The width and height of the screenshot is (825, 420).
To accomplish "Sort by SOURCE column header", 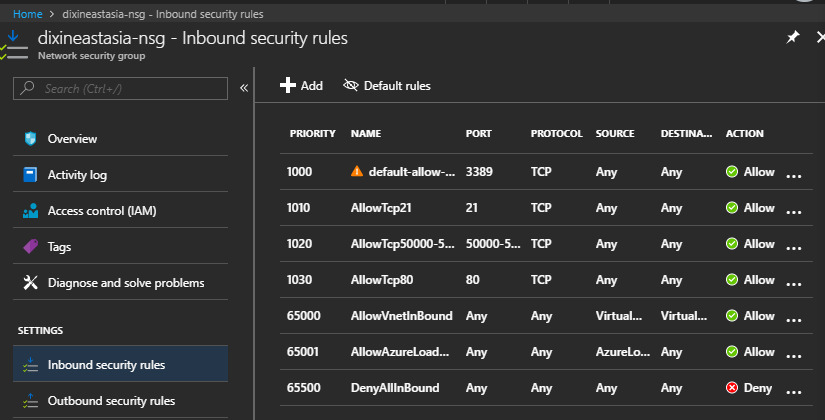I will pos(615,134).
